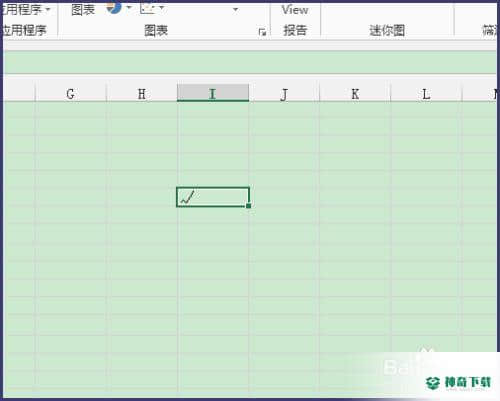
Task: Click the highlighted column I header
Action: [x=213, y=93]
